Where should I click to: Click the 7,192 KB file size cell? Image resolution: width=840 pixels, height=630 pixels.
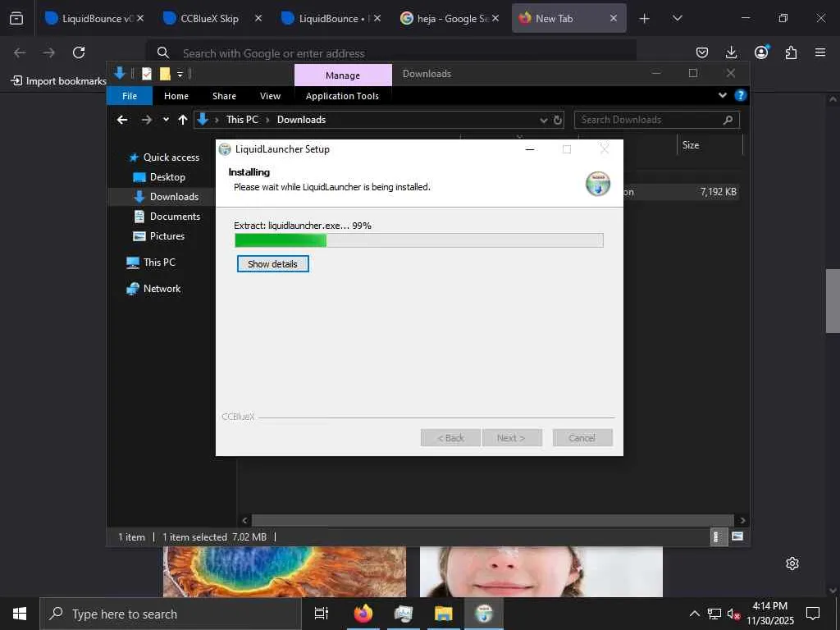tap(718, 192)
